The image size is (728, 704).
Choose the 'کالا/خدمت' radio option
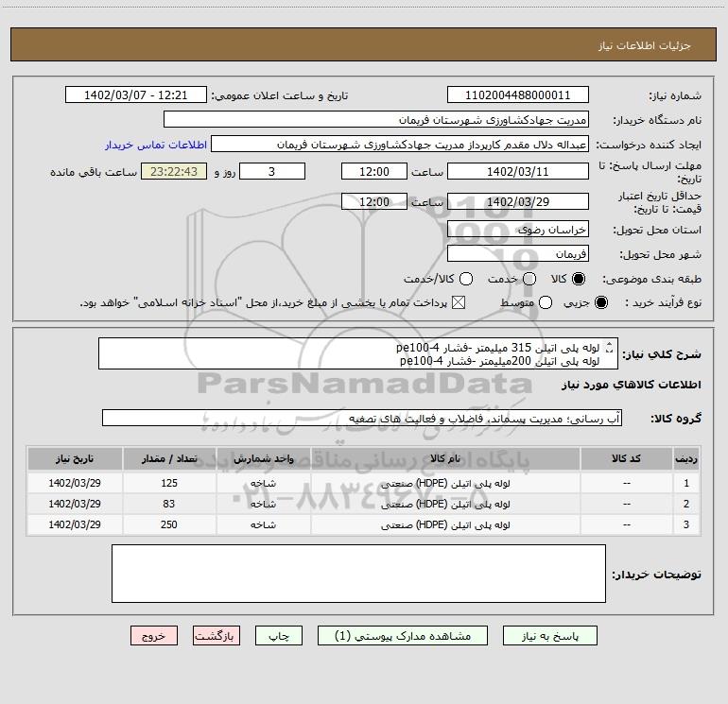466,280
